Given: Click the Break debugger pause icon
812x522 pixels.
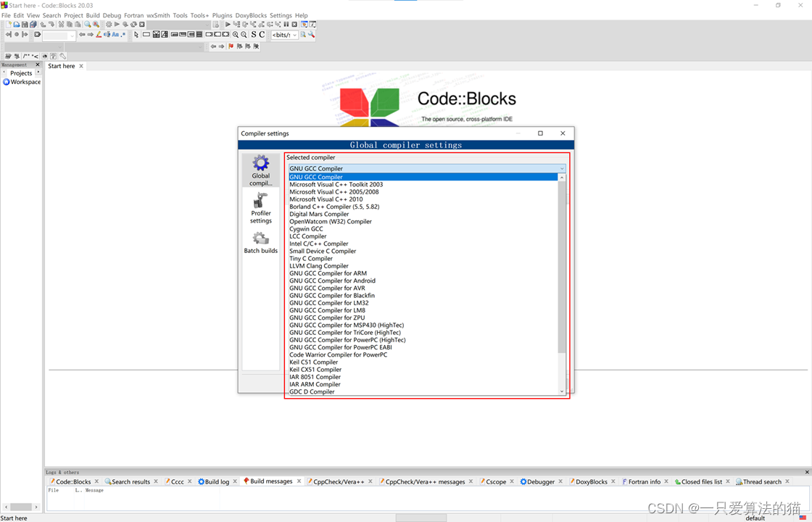Looking at the screenshot, I should click(x=286, y=25).
